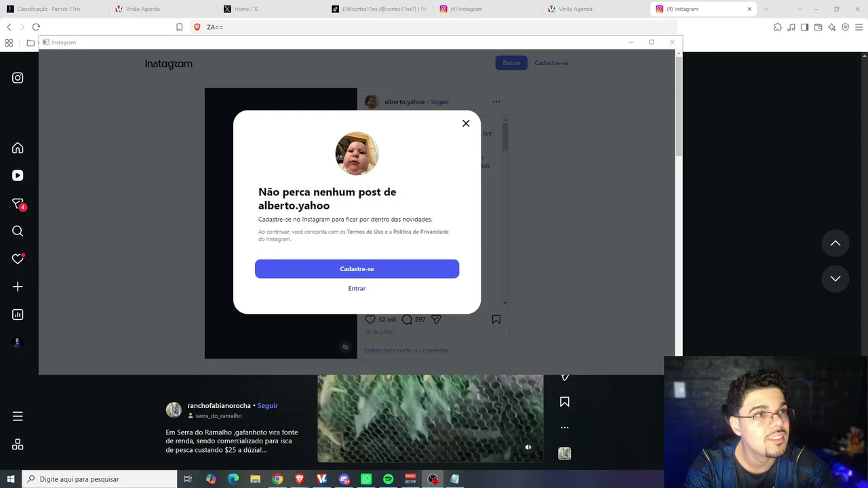Save the ranchofabianorocha reel with bookmark
This screenshot has height=488, width=868.
click(x=564, y=402)
